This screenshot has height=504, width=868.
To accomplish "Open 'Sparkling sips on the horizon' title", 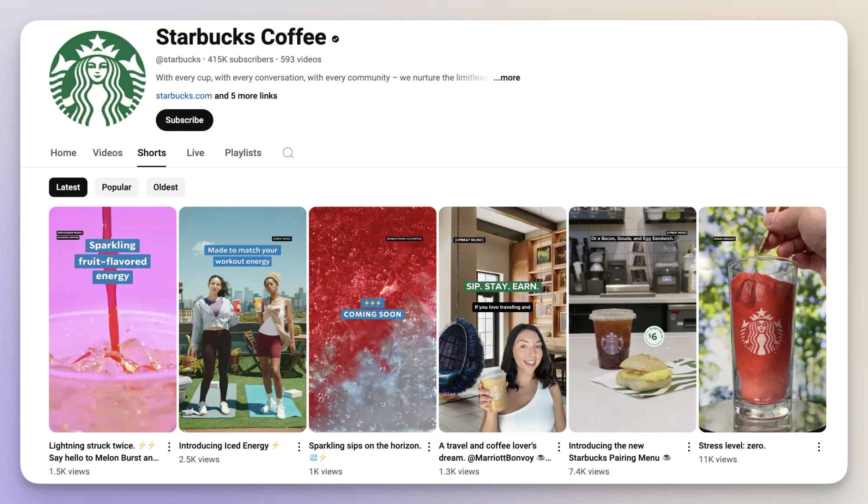I will click(x=365, y=452).
